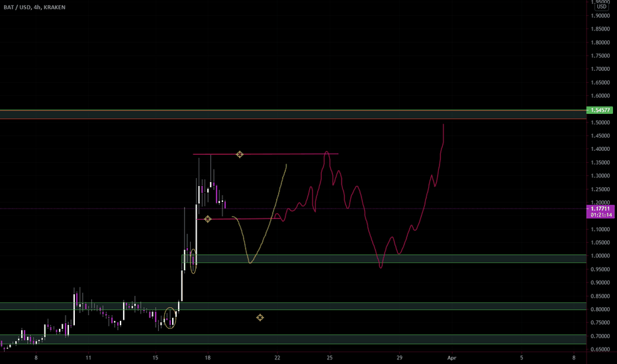The image size is (617, 364).
Task: Click the 0.75000 price axis label
Action: pos(600,323)
